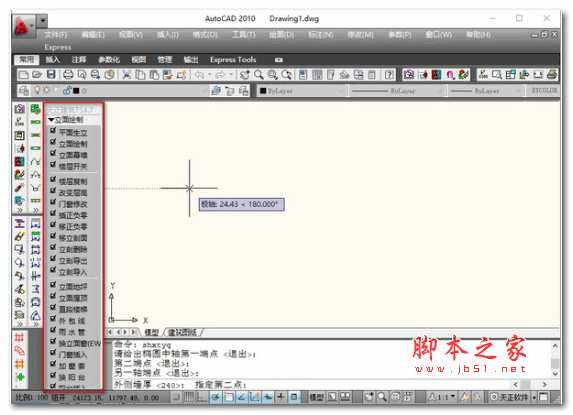Click the Ortho mode status bar icon
This screenshot has height=415, width=573.
[202, 397]
